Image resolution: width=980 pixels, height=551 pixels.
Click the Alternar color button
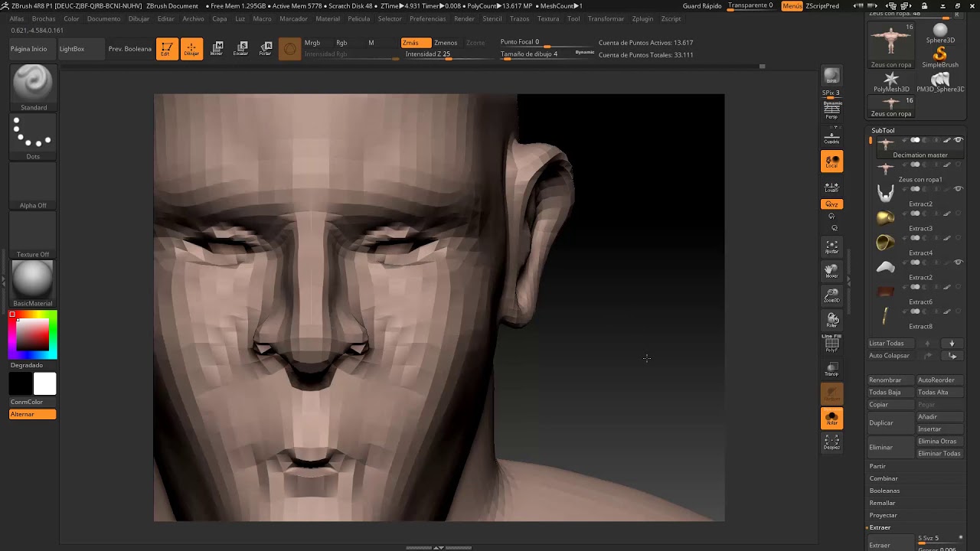click(32, 414)
